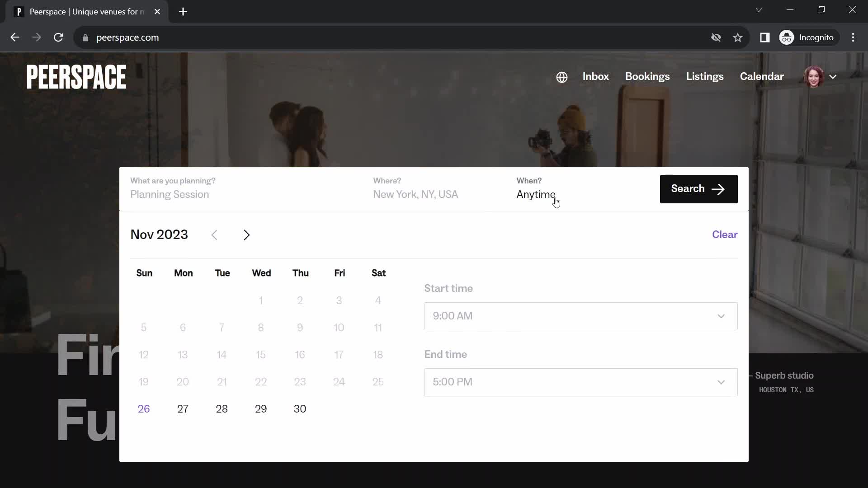Navigate to Bookings page
868x488 pixels.
tap(647, 76)
